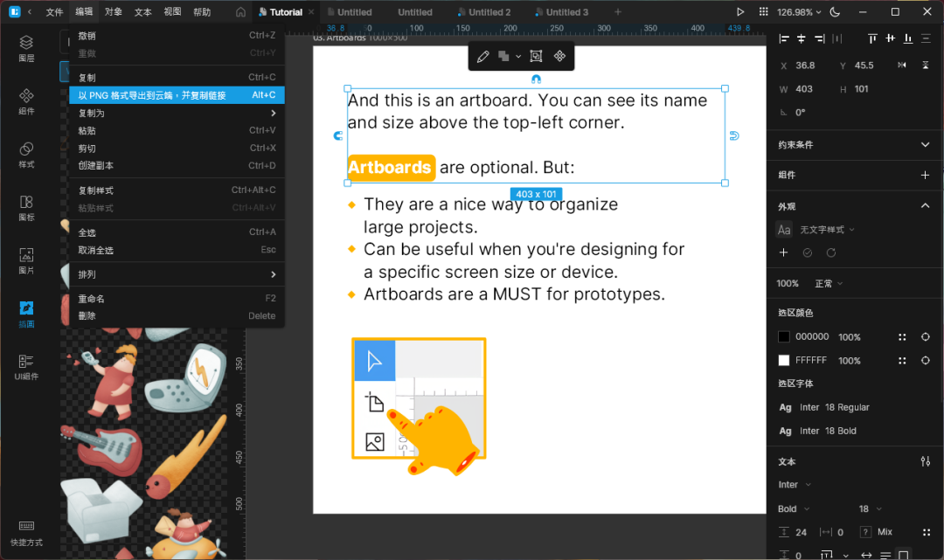Open the 图片 (Photos) sidebar panel

click(x=26, y=260)
